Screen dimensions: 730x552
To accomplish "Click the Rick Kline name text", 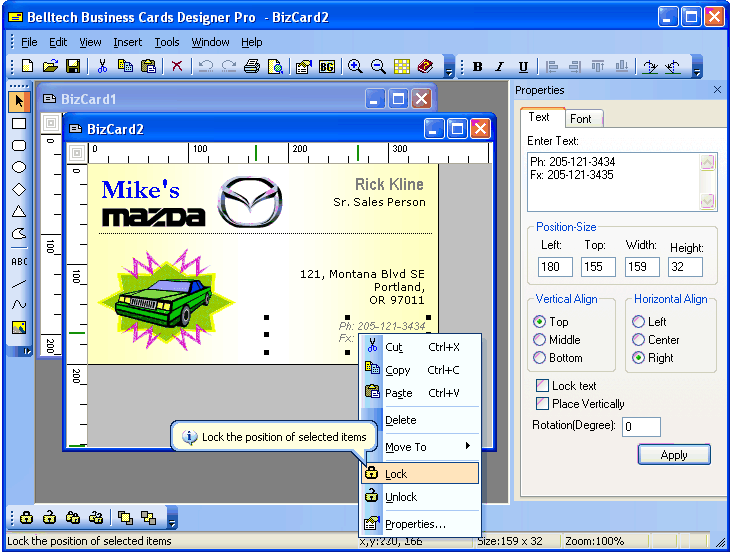I will [389, 184].
